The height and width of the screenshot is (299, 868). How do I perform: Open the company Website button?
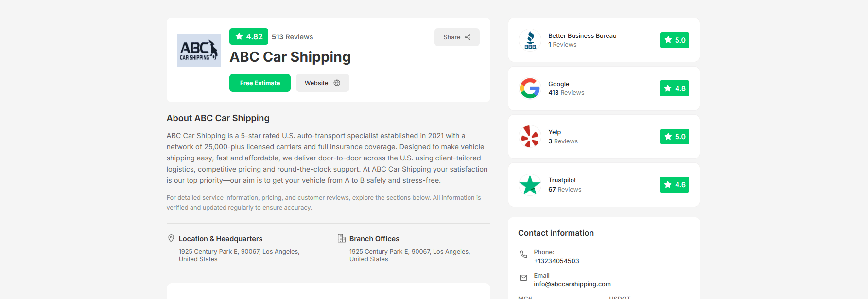[322, 83]
